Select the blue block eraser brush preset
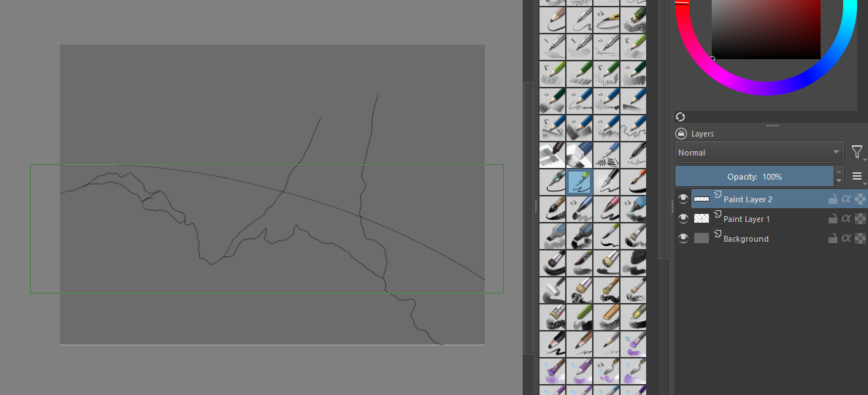This screenshot has height=395, width=868. [579, 155]
